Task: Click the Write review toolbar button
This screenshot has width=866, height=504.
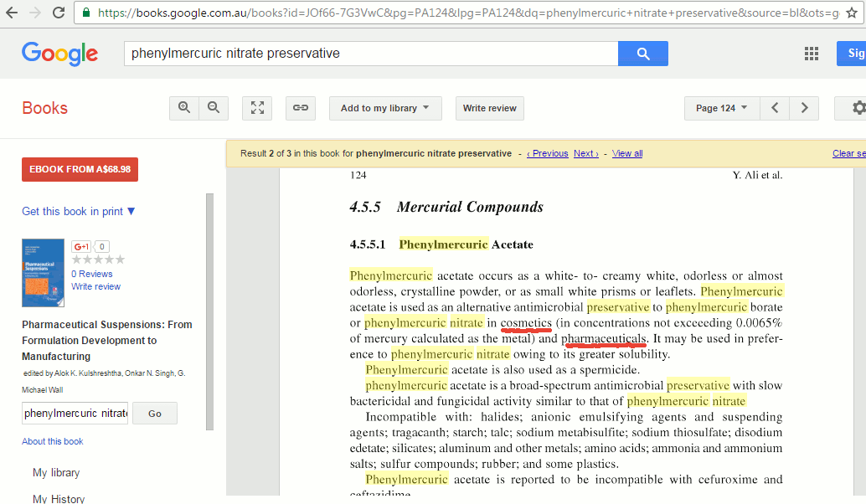Action: [490, 108]
